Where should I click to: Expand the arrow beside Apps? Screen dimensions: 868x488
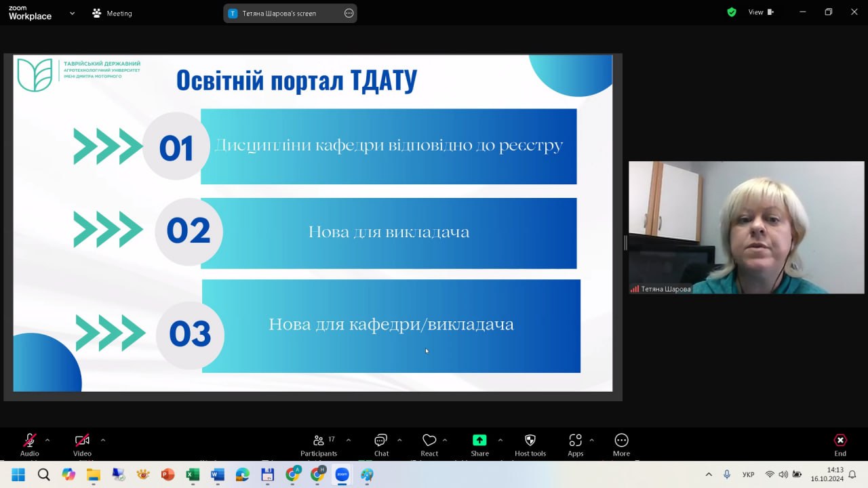point(591,440)
